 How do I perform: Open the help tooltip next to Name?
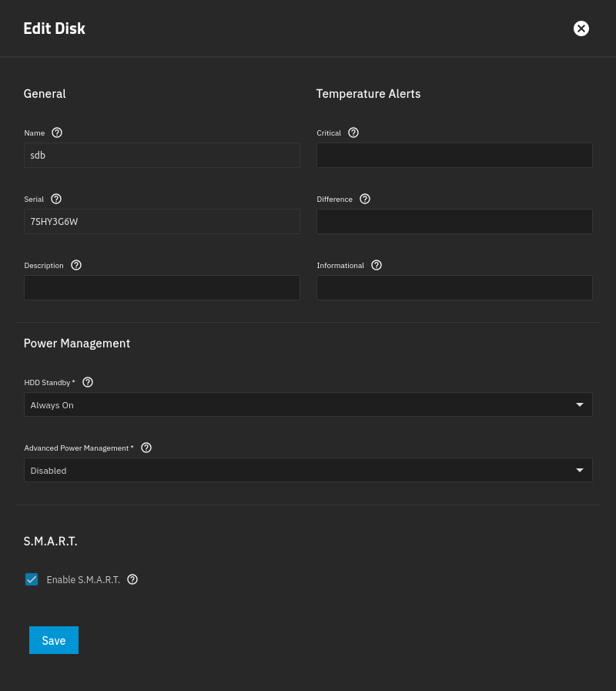(57, 132)
